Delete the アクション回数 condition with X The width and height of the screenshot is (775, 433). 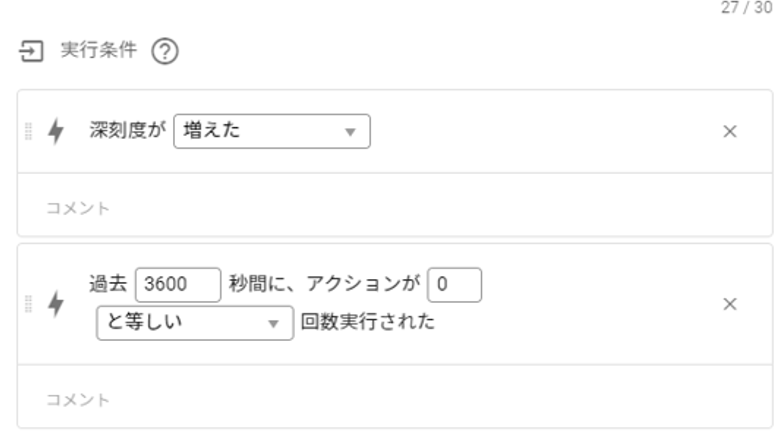coord(729,304)
